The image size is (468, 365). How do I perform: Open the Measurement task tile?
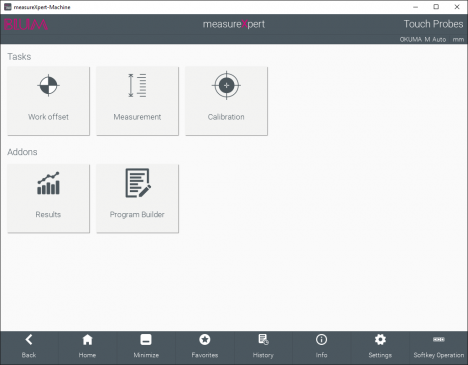coord(137,101)
